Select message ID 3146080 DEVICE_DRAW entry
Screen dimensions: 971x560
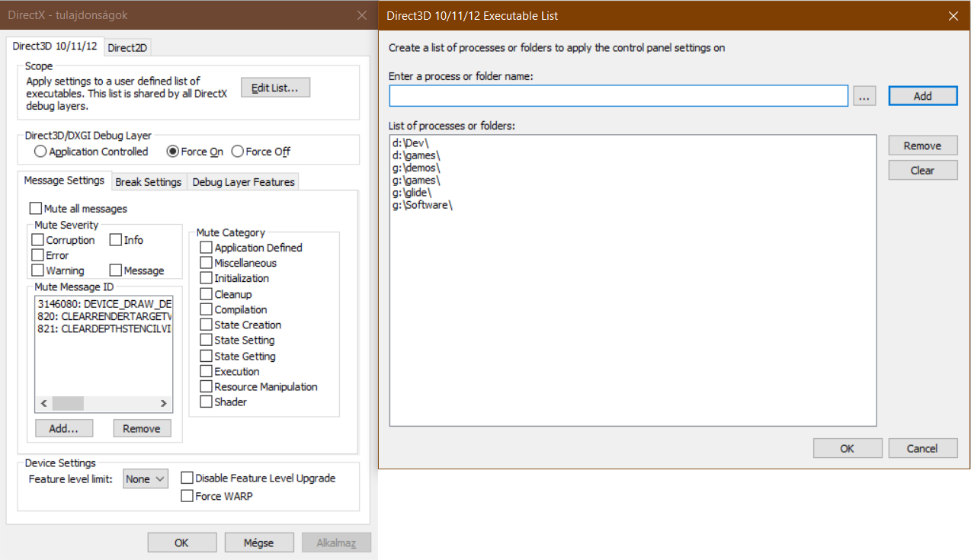[x=104, y=303]
